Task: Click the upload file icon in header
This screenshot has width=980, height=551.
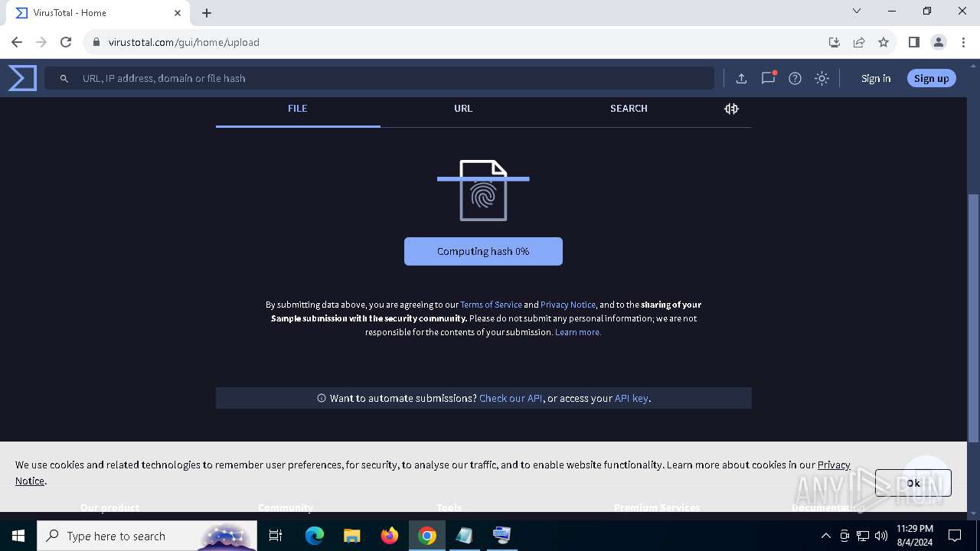Action: [x=741, y=78]
